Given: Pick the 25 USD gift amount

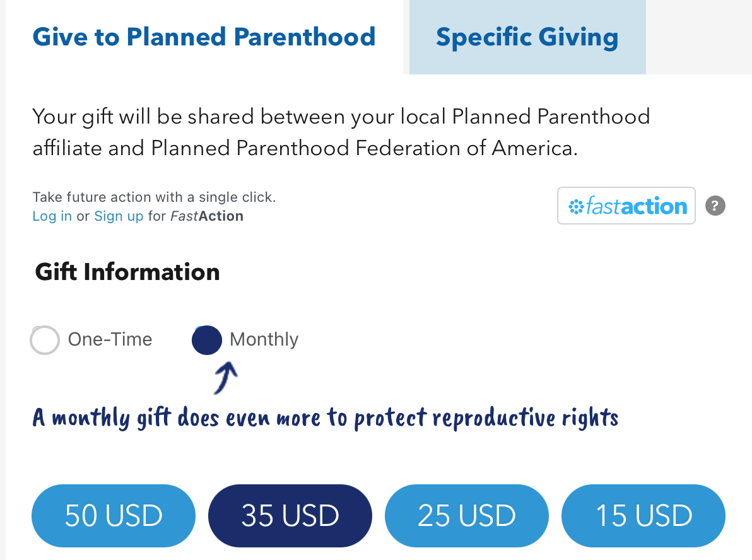Looking at the screenshot, I should (467, 516).
